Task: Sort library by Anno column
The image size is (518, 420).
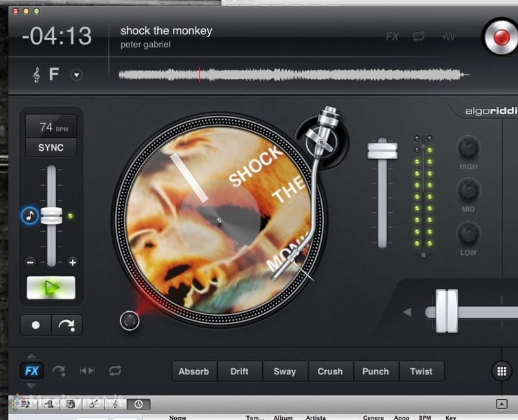Action: [401, 417]
